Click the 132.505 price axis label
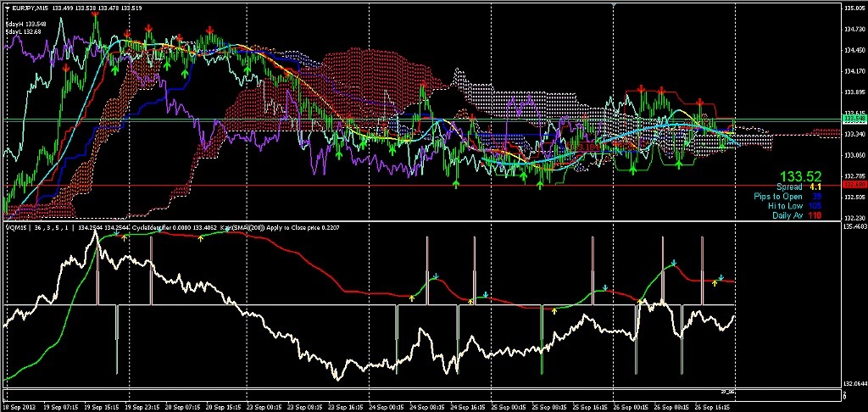This screenshot has width=868, height=412. pos(853,198)
